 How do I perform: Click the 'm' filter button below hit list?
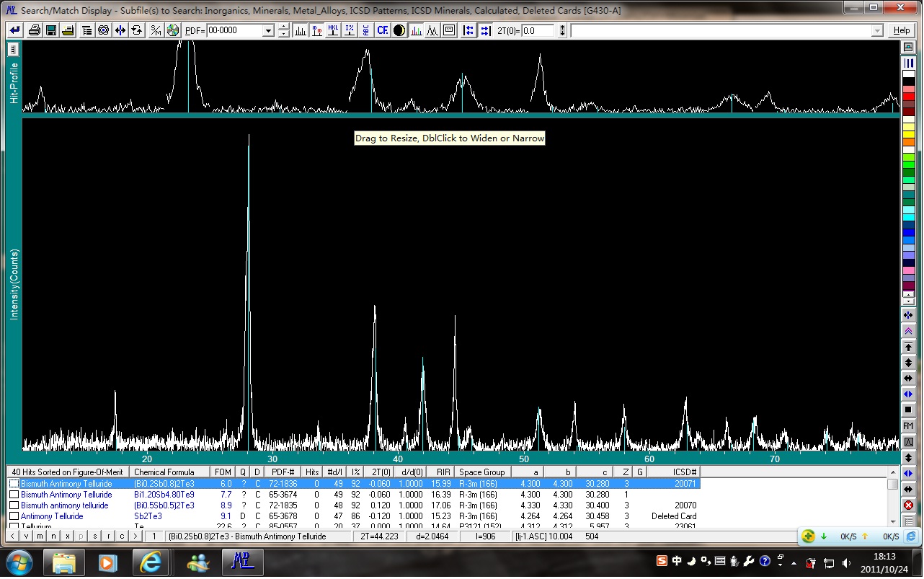tap(40, 536)
